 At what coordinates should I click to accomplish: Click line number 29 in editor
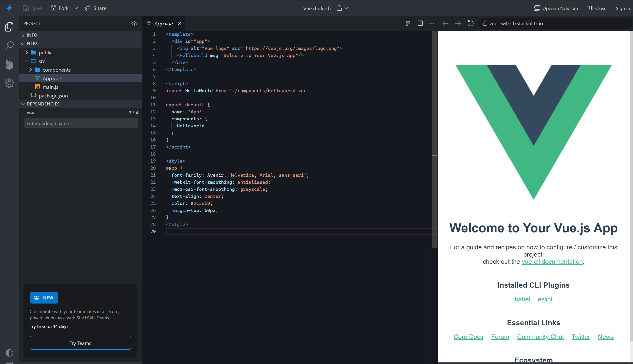(x=153, y=232)
